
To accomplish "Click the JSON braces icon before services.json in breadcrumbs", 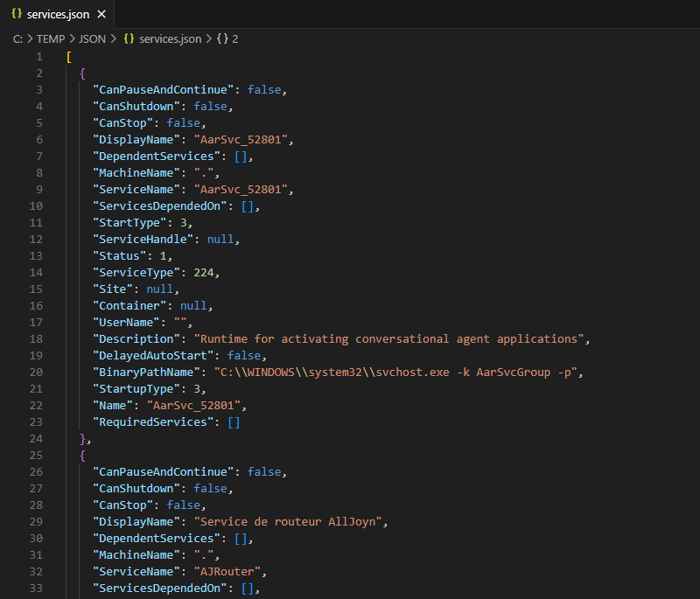I will tap(129, 38).
